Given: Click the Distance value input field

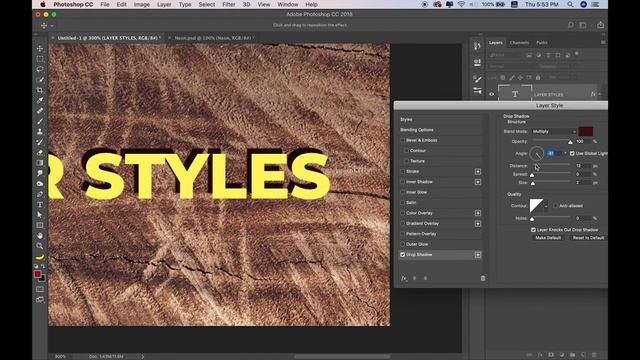Looking at the screenshot, I should pos(583,166).
